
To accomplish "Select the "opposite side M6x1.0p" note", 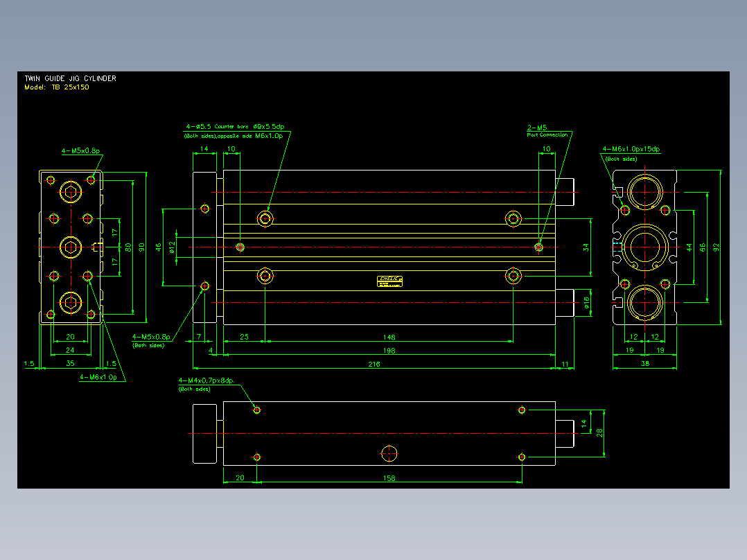I will point(250,136).
